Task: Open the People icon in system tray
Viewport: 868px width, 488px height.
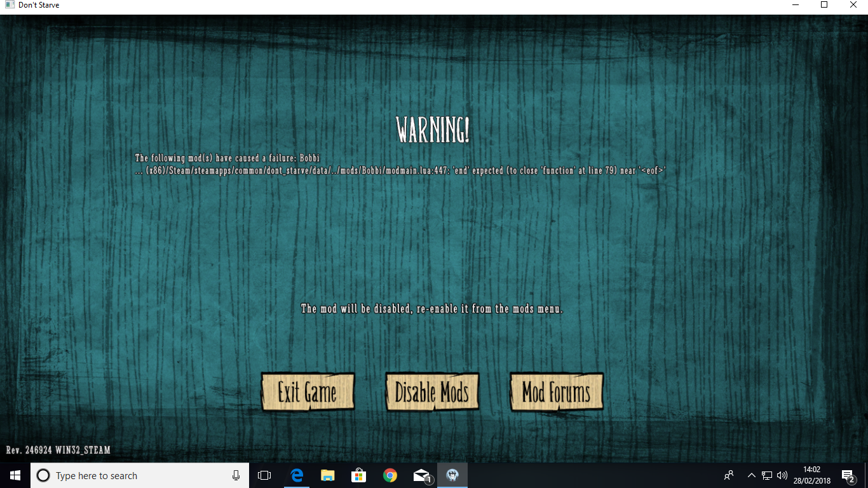Action: (729, 475)
